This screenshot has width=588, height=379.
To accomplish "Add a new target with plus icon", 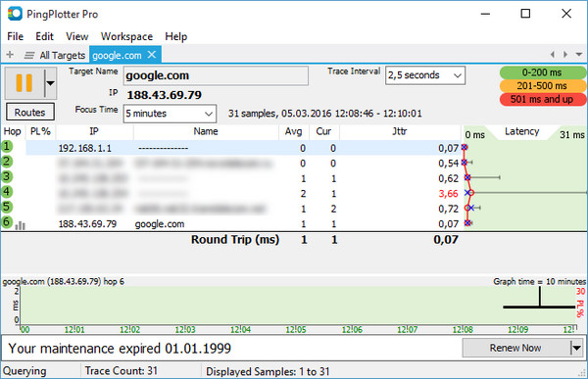I will tap(10, 55).
